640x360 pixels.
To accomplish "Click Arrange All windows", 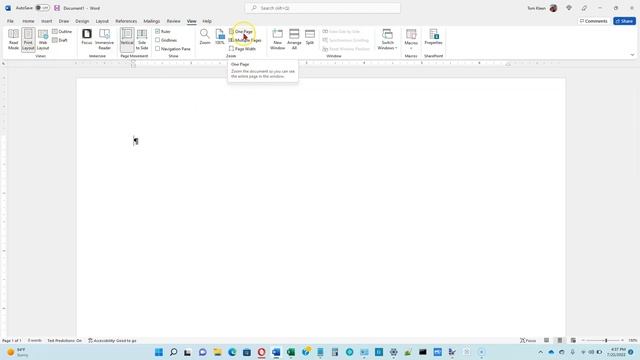I will (294, 40).
